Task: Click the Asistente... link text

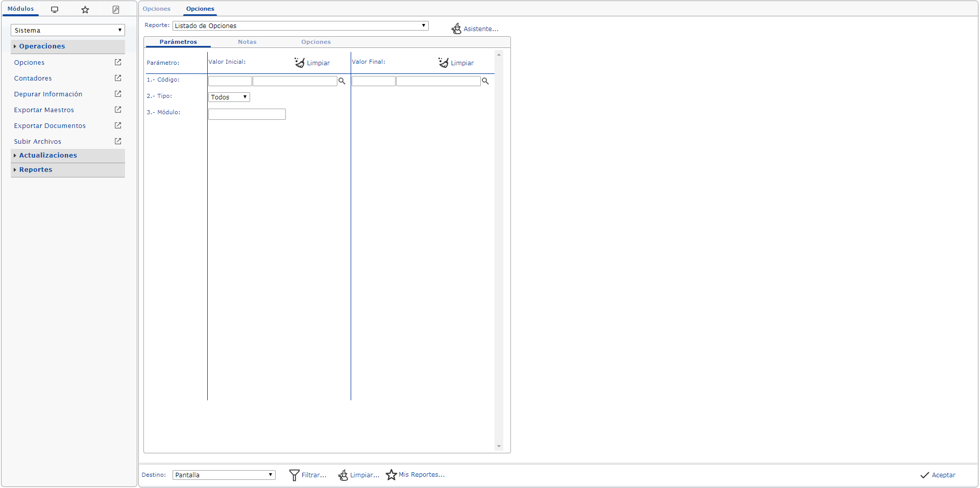Action: coord(481,29)
